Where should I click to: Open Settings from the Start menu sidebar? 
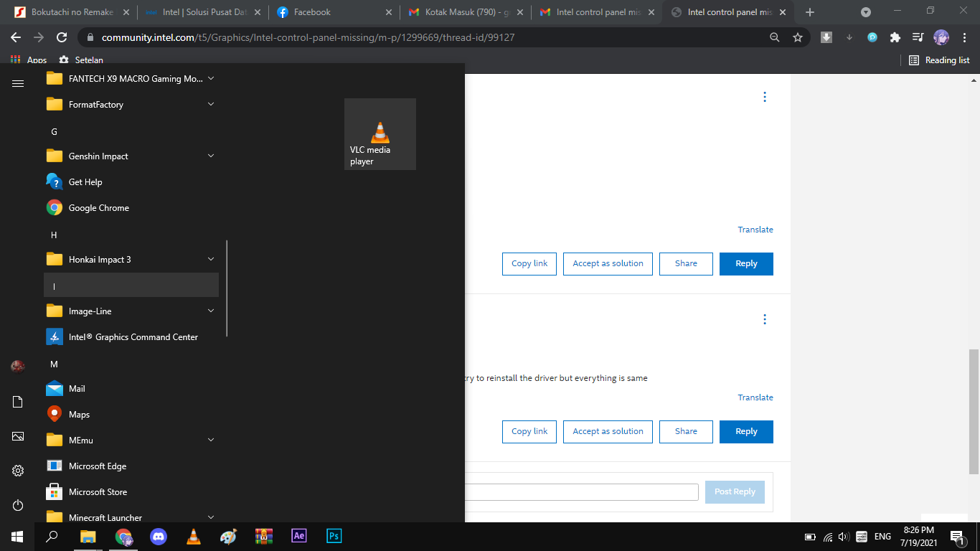tap(17, 471)
